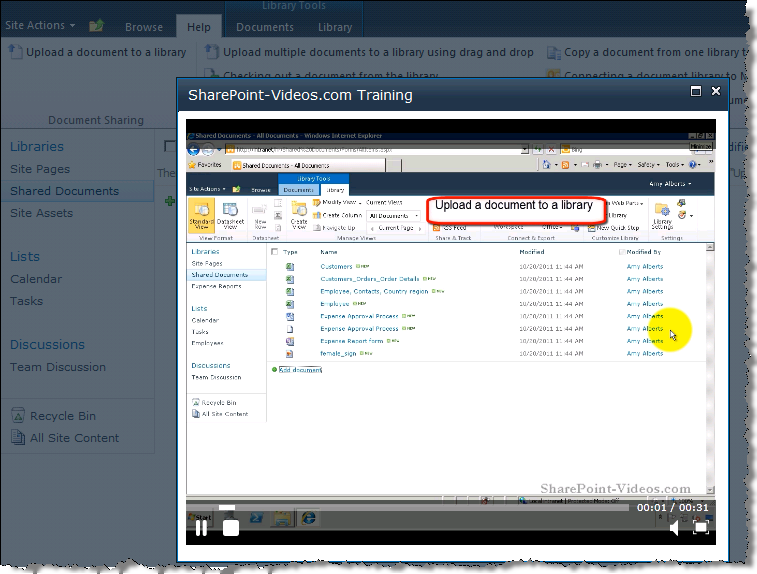Sort by the Modified column header in video

point(532,252)
